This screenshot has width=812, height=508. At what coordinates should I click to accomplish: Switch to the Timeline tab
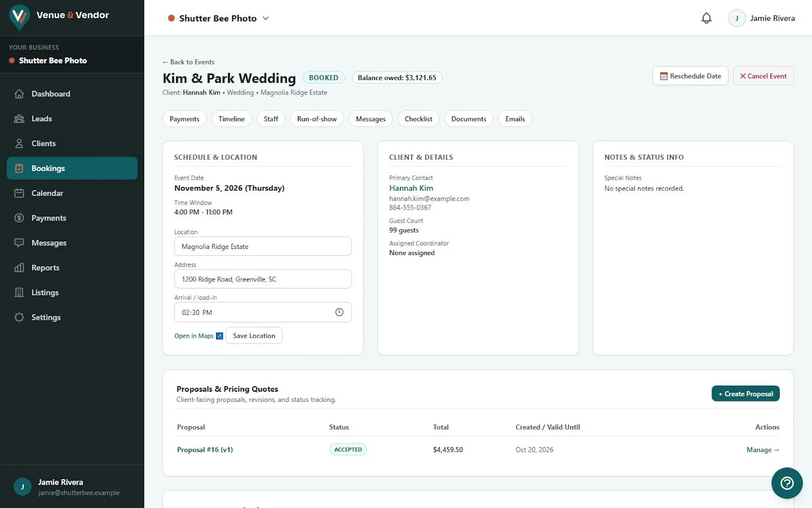[231, 119]
